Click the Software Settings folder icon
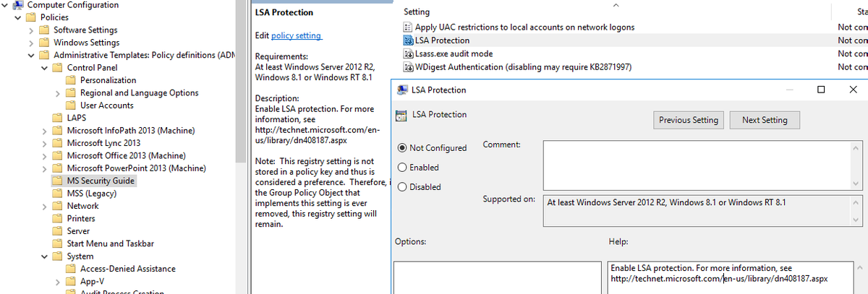Screen dimensions: 868x294 [45, 30]
